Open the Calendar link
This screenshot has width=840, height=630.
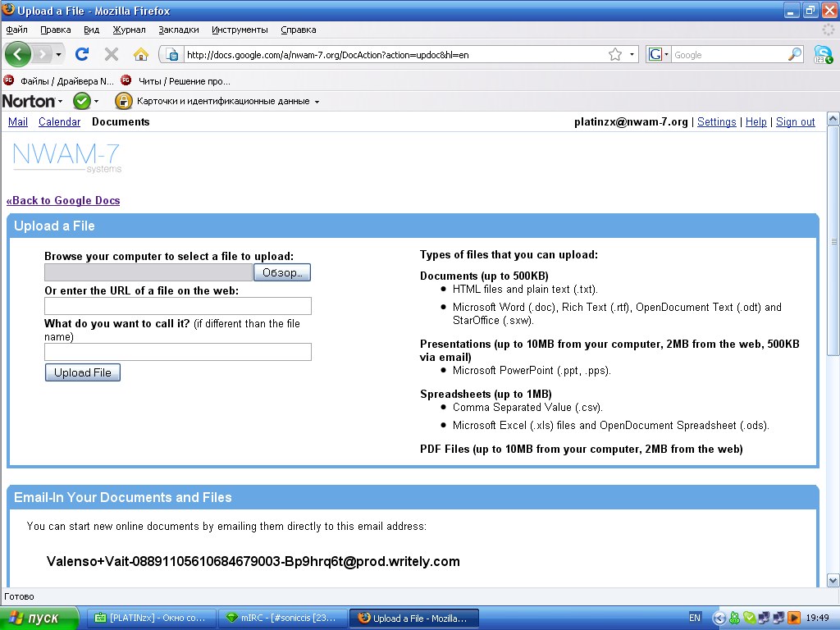[59, 121]
